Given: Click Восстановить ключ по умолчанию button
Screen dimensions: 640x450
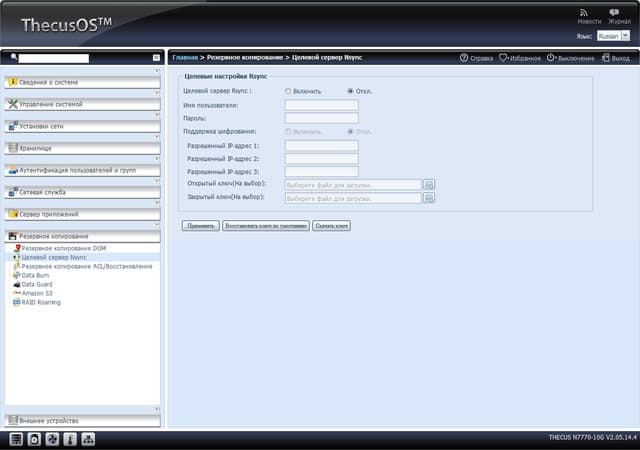Looking at the screenshot, I should tap(266, 226).
